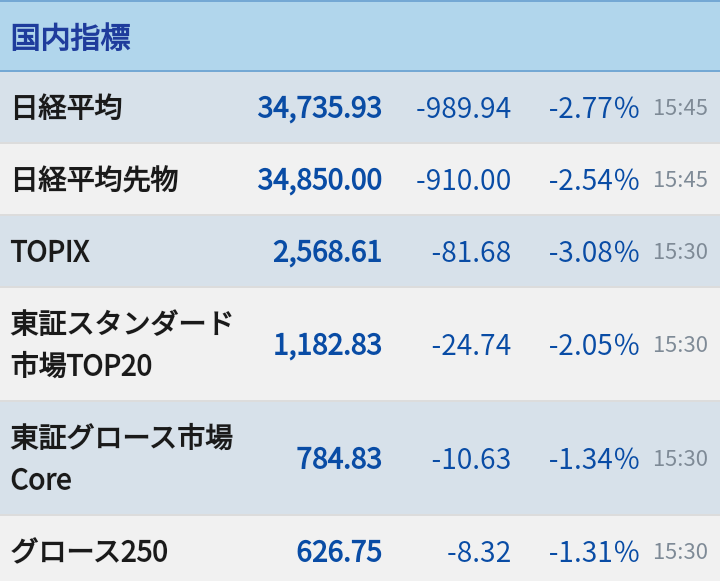
Task: Select the 784.83 Core value
Action: click(x=339, y=458)
